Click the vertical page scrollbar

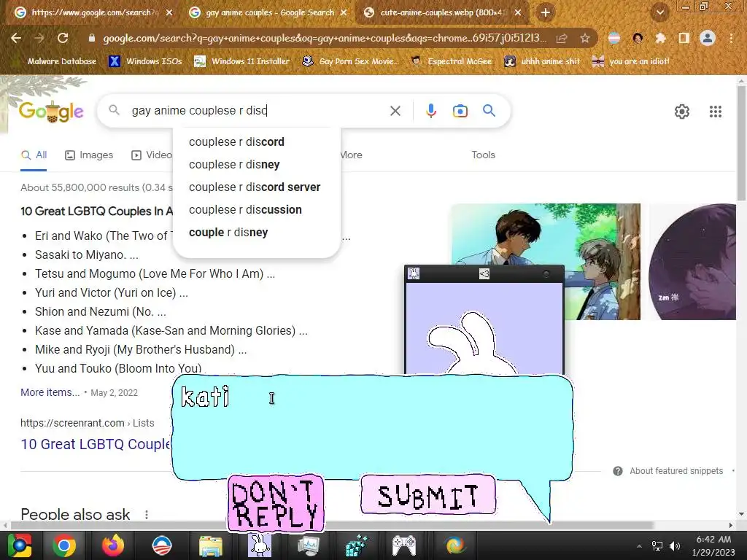[x=741, y=143]
